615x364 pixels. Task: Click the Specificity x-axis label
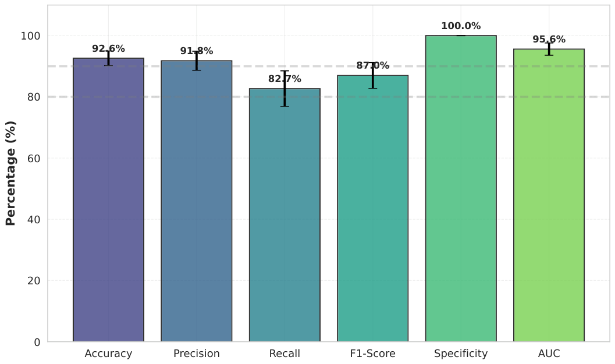pyautogui.click(x=461, y=354)
